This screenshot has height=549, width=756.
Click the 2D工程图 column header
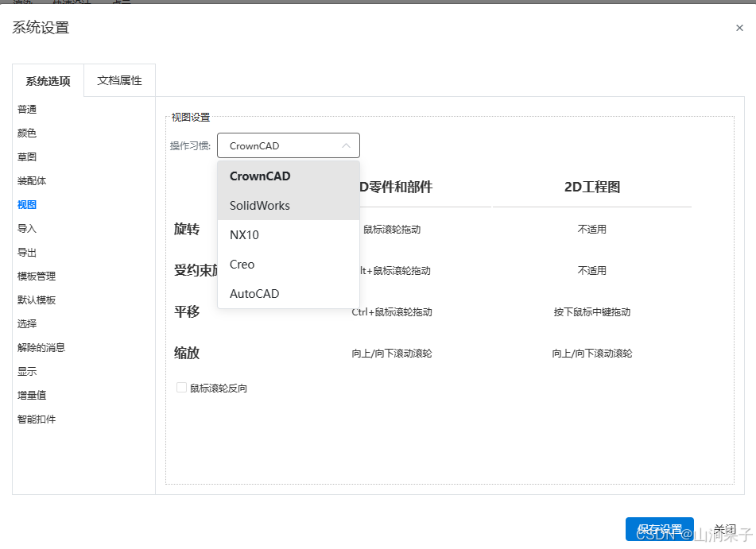(x=592, y=187)
